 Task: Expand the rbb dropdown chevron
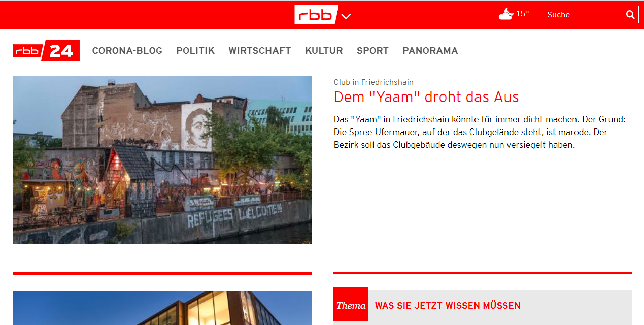point(346,16)
